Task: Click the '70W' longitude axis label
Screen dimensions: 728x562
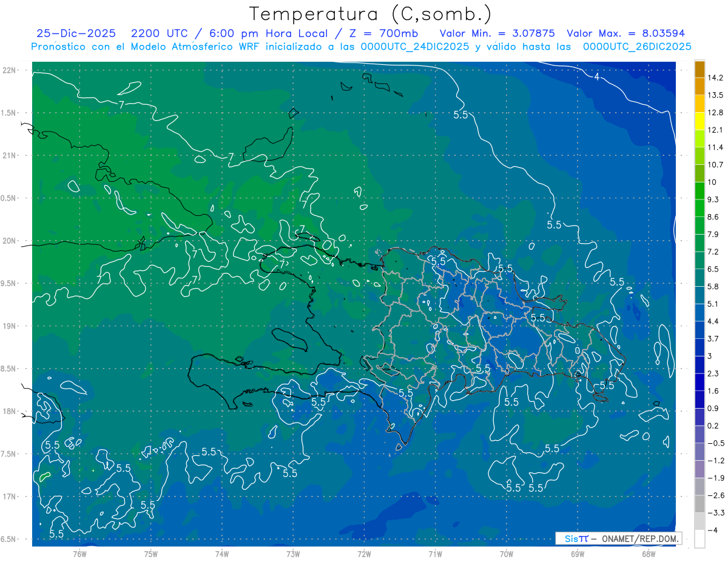Action: click(x=506, y=554)
